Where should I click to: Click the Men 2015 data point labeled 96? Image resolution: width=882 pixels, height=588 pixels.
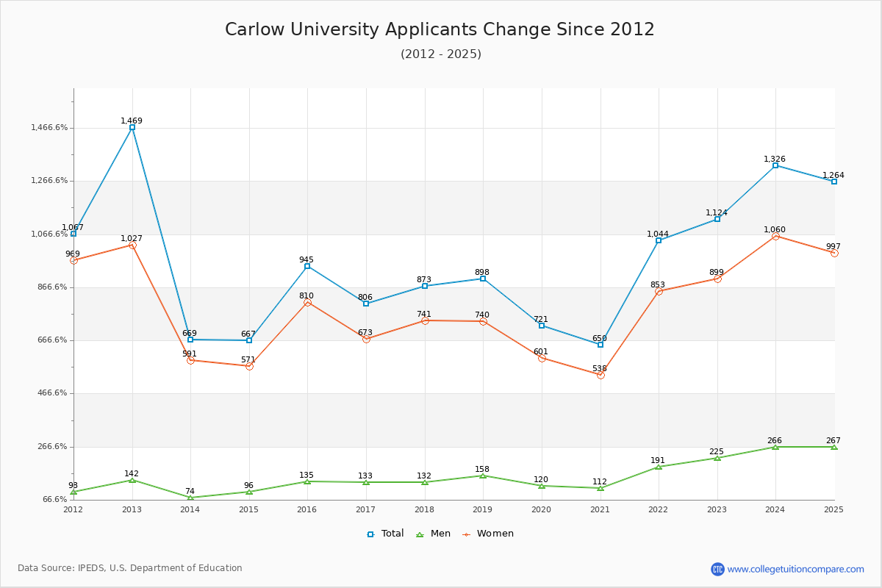pyautogui.click(x=249, y=492)
